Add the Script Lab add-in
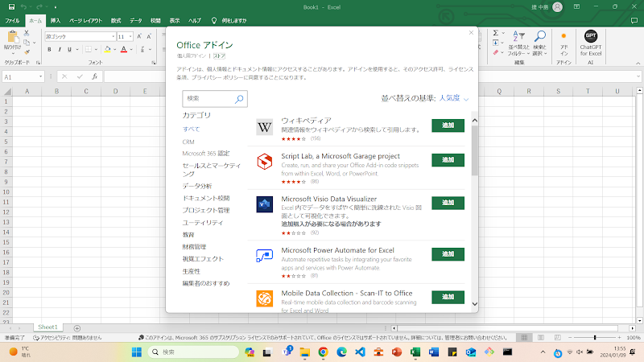 tap(448, 160)
